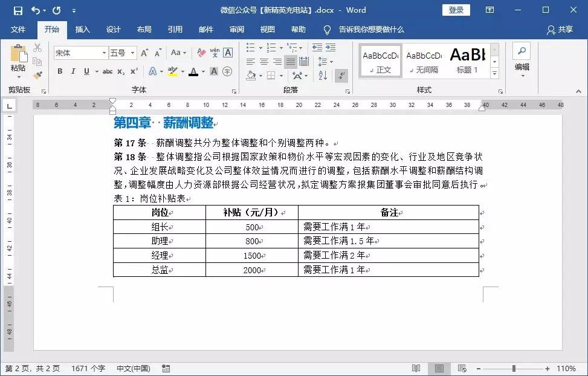The image size is (588, 376).
Task: Toggle subscript formatting
Action: (x=121, y=71)
